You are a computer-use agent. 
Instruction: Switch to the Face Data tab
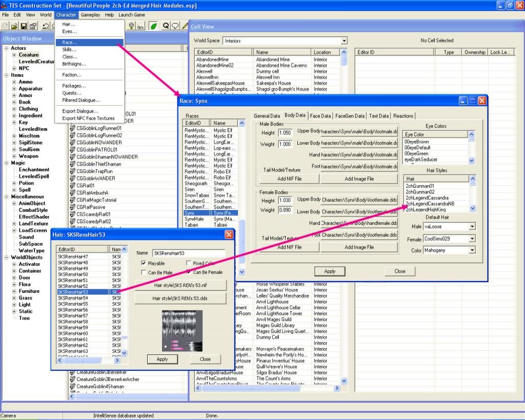pos(320,116)
